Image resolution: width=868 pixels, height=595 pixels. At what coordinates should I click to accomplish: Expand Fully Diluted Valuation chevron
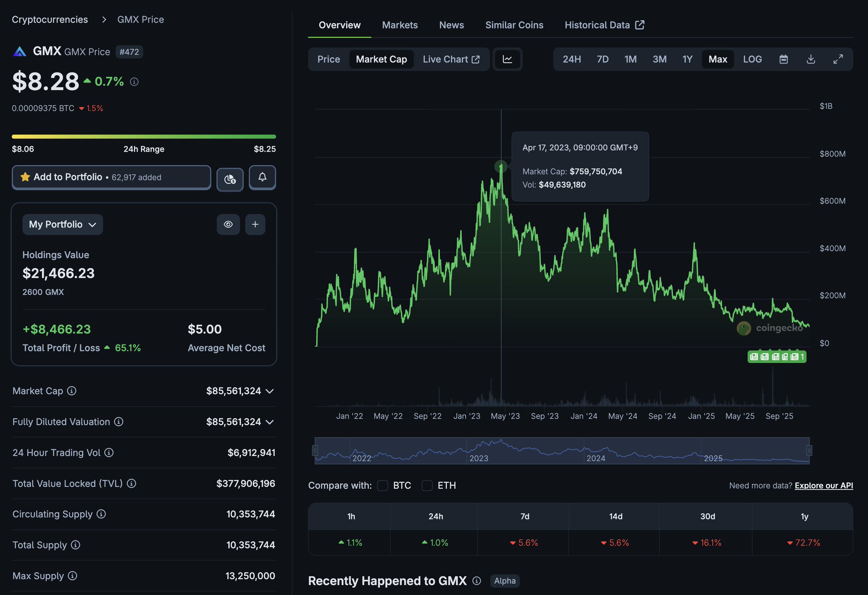point(270,422)
